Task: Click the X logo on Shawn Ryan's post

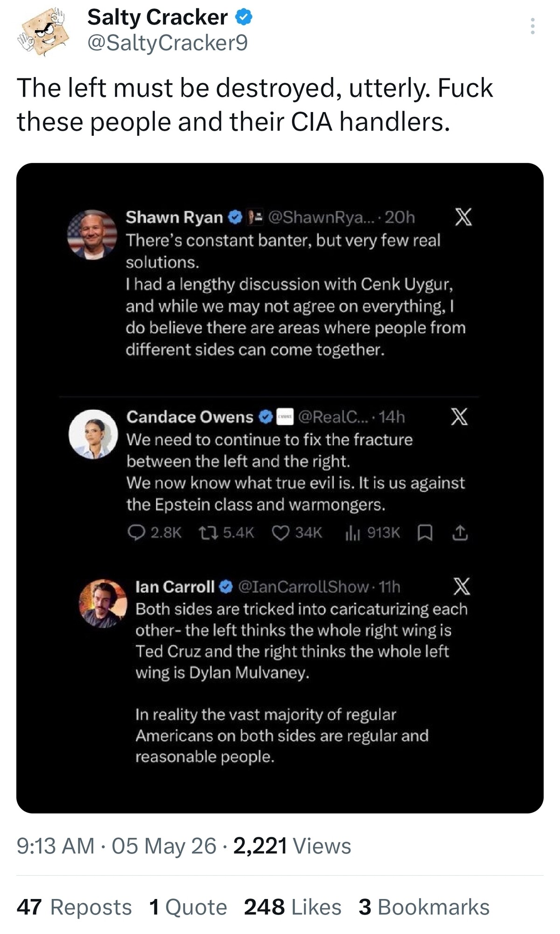Action: tap(463, 217)
